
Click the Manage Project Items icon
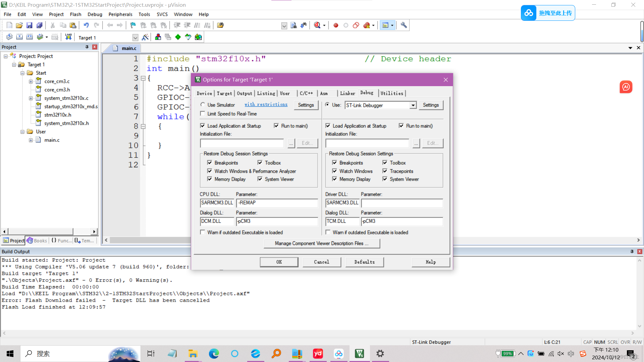point(158,37)
